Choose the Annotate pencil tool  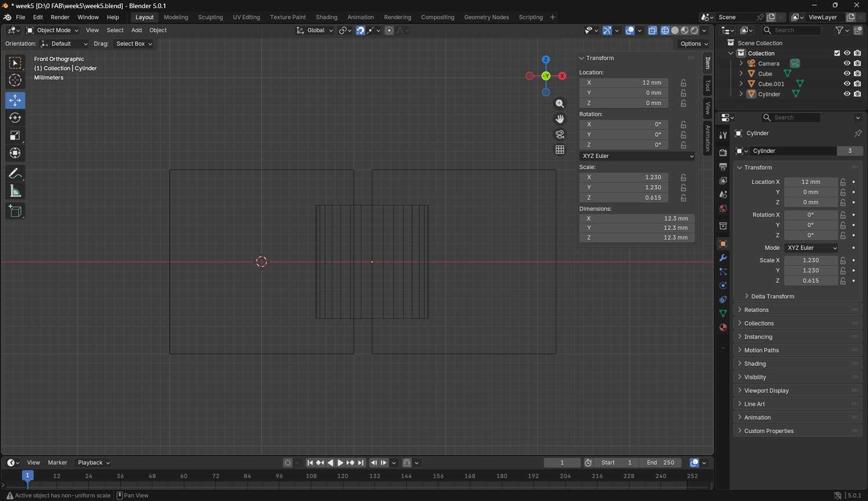tap(15, 173)
